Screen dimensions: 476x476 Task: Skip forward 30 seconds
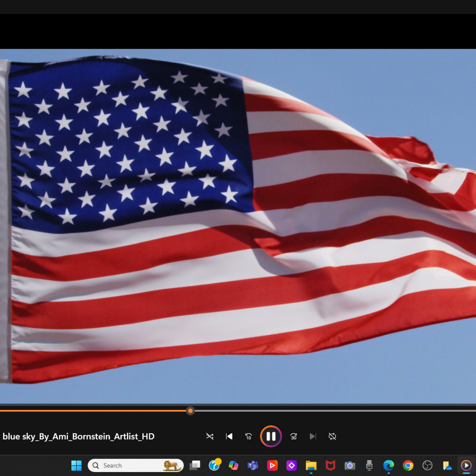(x=293, y=436)
